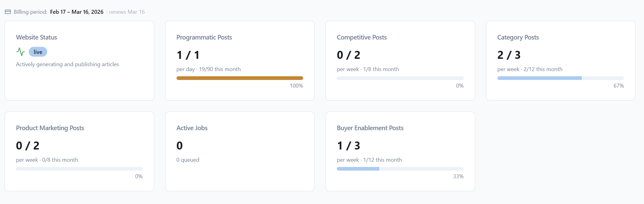Click the activity pulse icon in Website Status
Screen dimensions: 644x204
pos(20,52)
